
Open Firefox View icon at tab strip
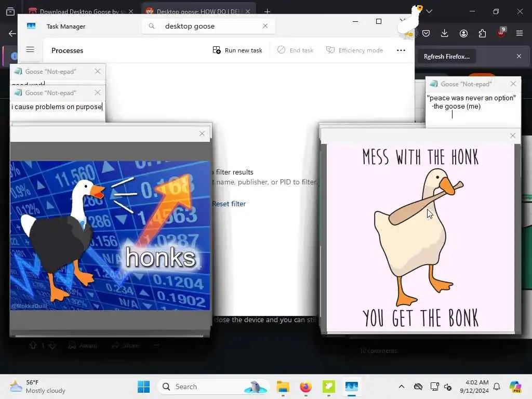[x=10, y=11]
